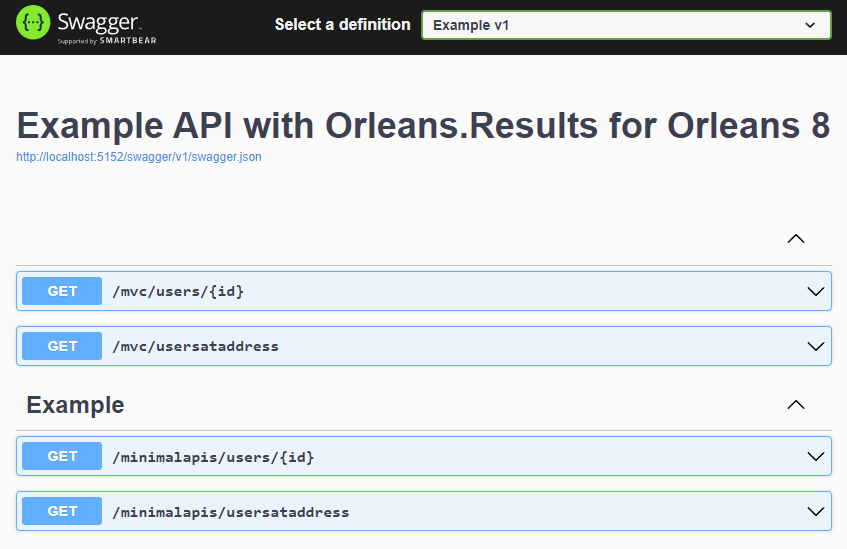The height and width of the screenshot is (549, 847).
Task: Click the GET badge for /minimalapis/usersataddress
Action: tap(62, 511)
